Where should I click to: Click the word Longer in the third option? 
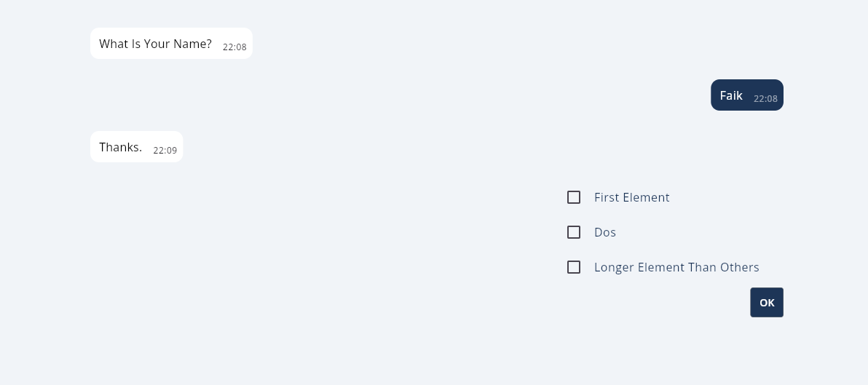click(614, 267)
